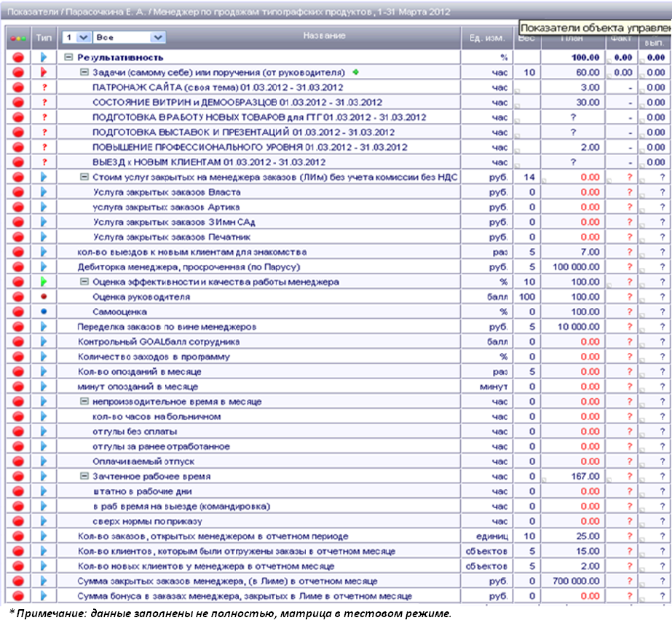Click the blue triangle type icon for 'Сумма бонуса в заказах менеджера'

click(44, 596)
